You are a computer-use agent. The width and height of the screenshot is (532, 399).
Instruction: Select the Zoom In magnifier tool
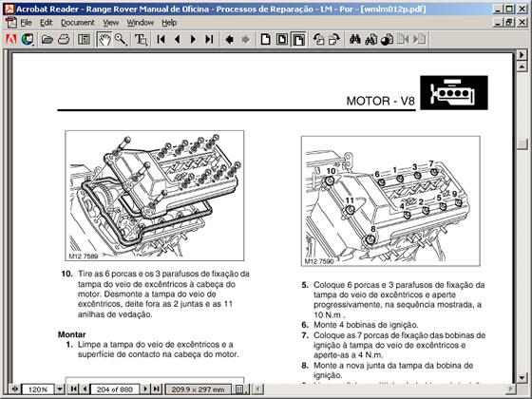[x=121, y=40]
